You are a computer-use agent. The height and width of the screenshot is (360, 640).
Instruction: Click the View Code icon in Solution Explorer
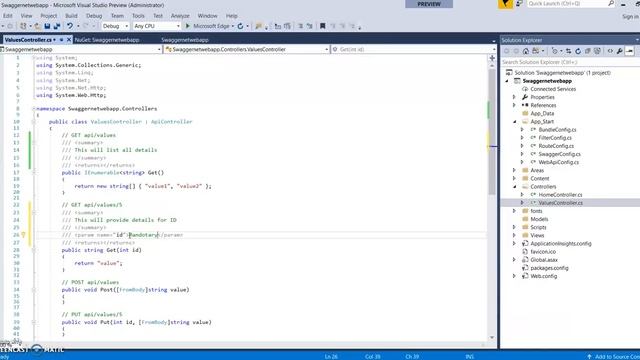(x=610, y=51)
